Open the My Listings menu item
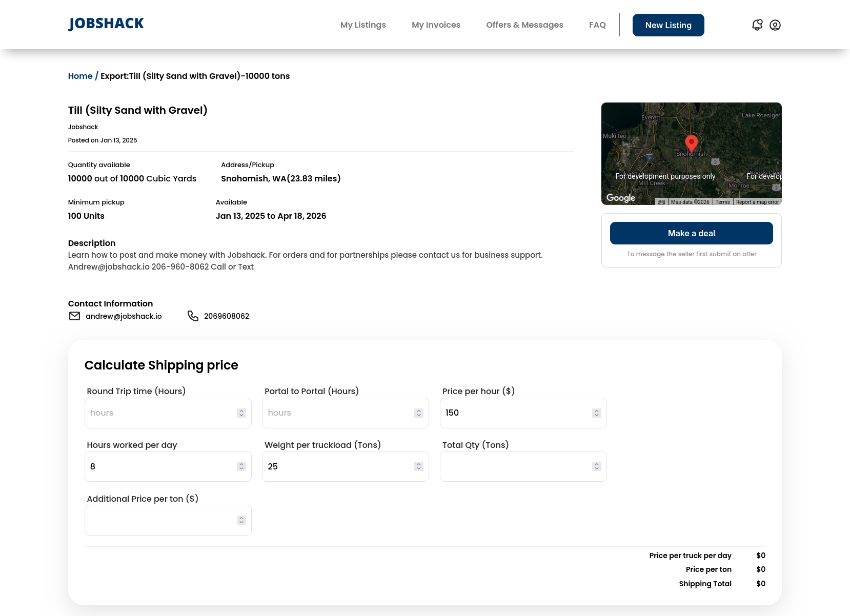This screenshot has width=850, height=616. coord(363,25)
